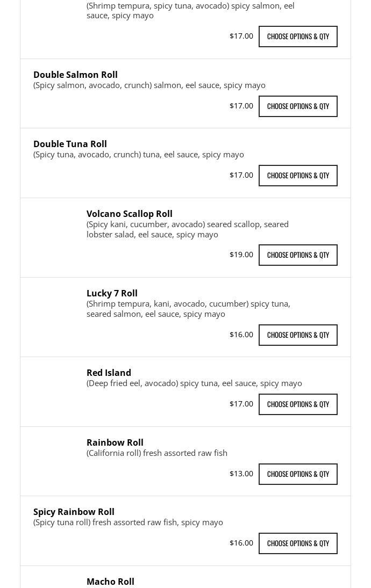Open the Spicy Rainbow Roll title
The width and height of the screenshot is (371, 588).
(x=74, y=512)
